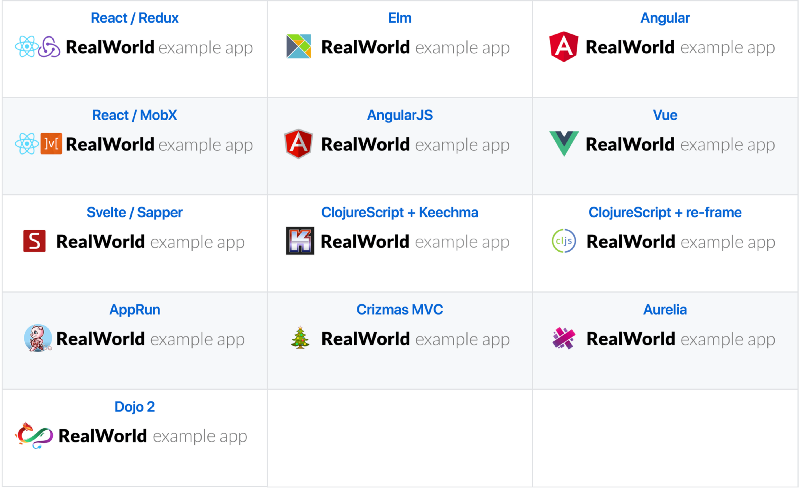Viewport: 800px width, 488px height.
Task: Click the Elm tangram logo icon
Action: [298, 46]
